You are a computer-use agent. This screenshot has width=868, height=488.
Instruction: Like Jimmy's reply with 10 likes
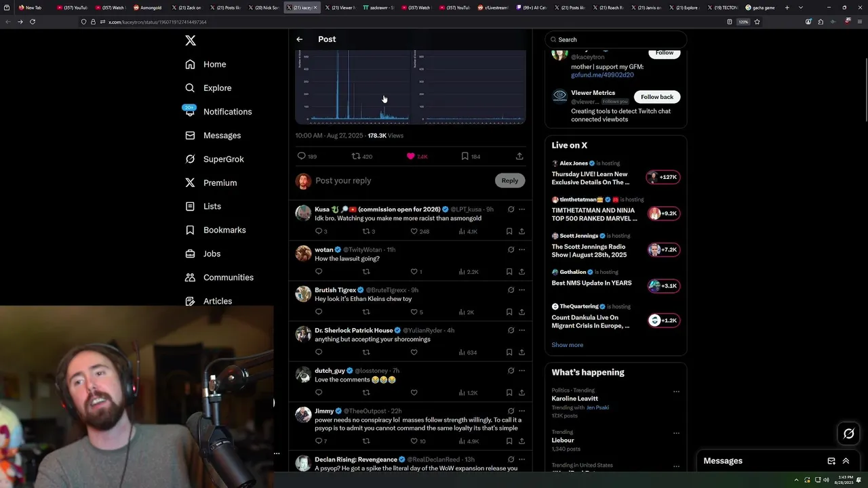(x=414, y=441)
